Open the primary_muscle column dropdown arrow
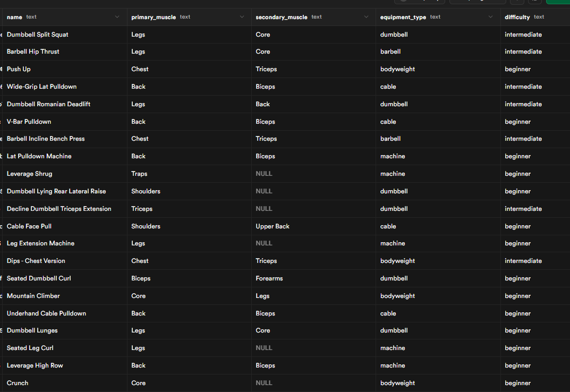570x392 pixels. click(242, 16)
